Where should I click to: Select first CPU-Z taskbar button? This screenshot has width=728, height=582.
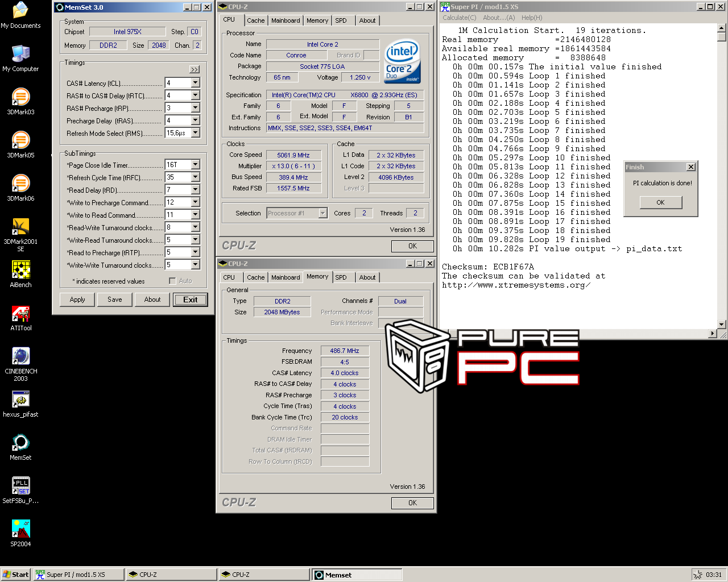(x=172, y=575)
